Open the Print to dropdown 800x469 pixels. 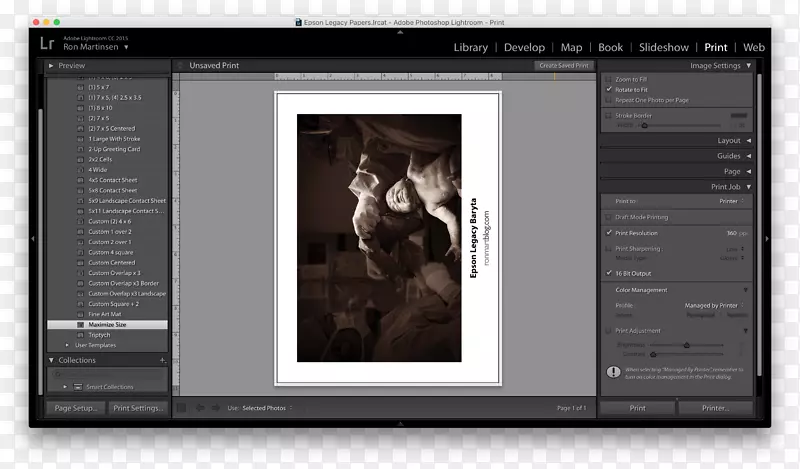tap(731, 201)
